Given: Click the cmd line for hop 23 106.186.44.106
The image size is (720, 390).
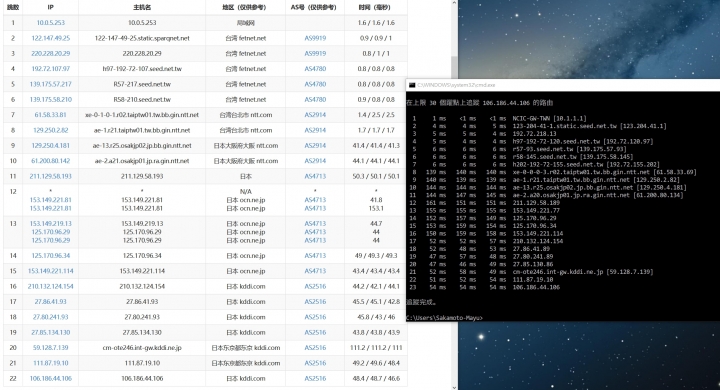Looking at the screenshot, I should pyautogui.click(x=485, y=287).
